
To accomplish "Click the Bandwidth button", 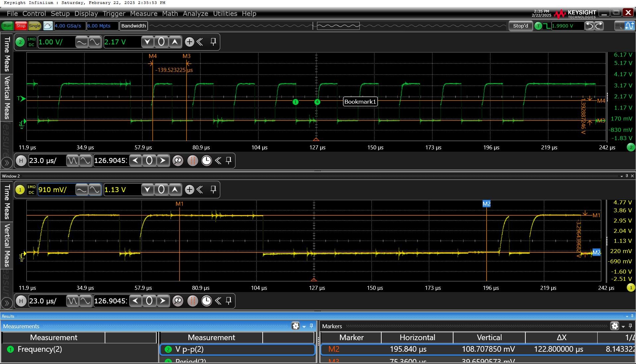I will point(133,26).
